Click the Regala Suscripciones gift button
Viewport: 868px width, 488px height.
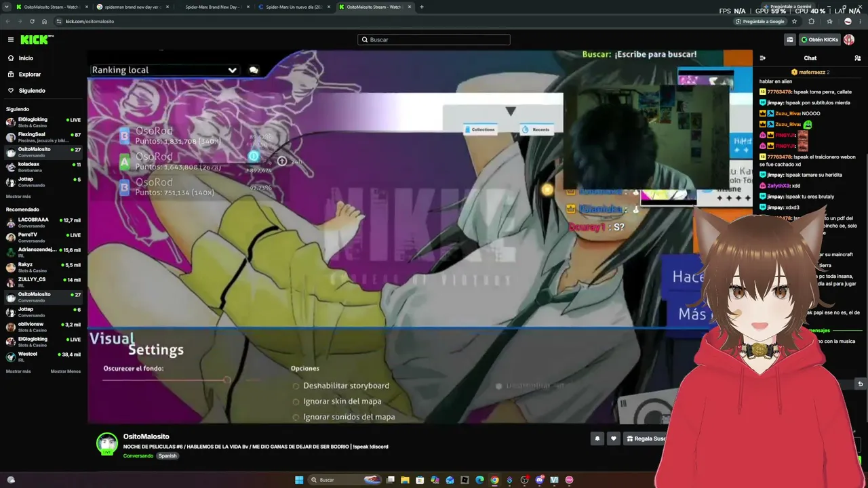647,439
